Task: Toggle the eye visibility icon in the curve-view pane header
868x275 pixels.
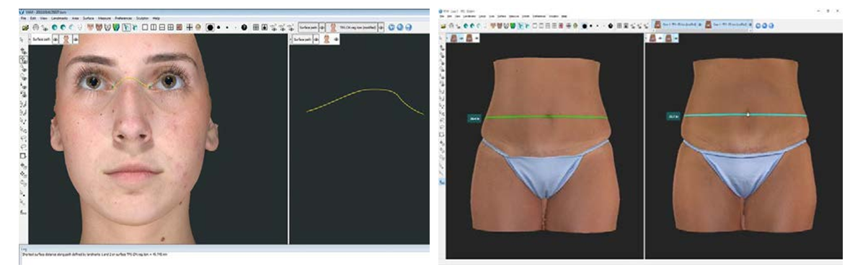Action: [337, 39]
